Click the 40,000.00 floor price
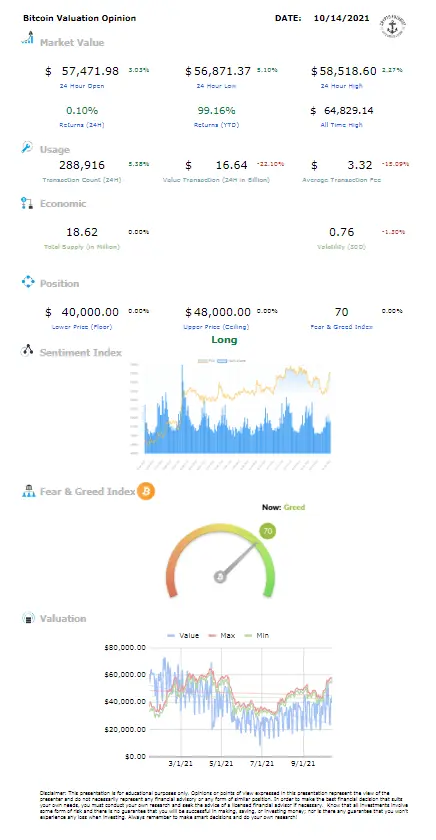Viewport: 436px width, 840px height. [90, 312]
